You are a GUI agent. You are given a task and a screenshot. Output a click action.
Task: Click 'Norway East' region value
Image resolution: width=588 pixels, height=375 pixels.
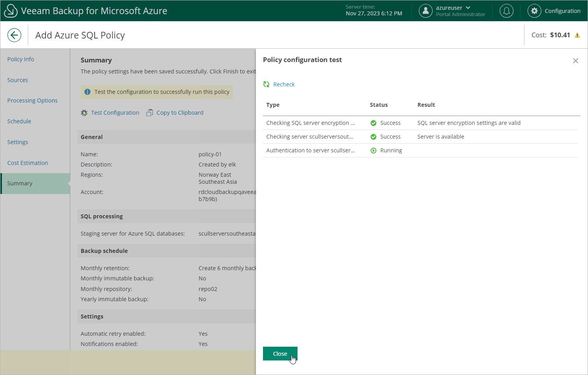(215, 175)
